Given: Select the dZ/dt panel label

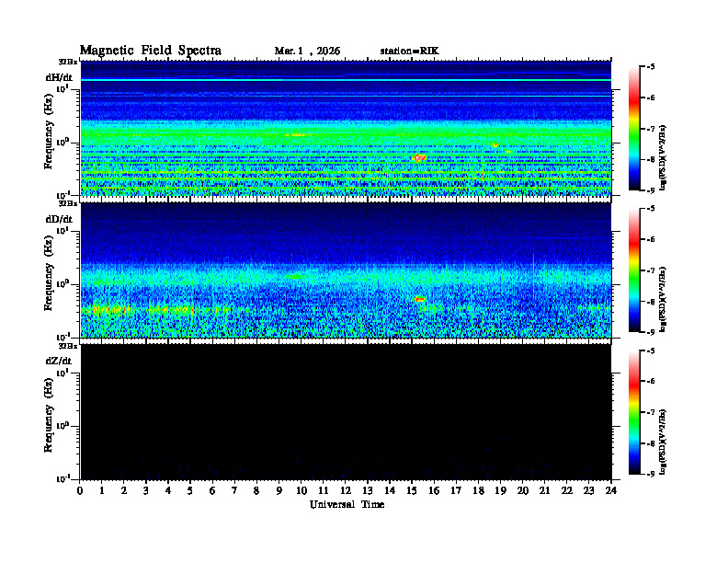Looking at the screenshot, I should coord(59,361).
